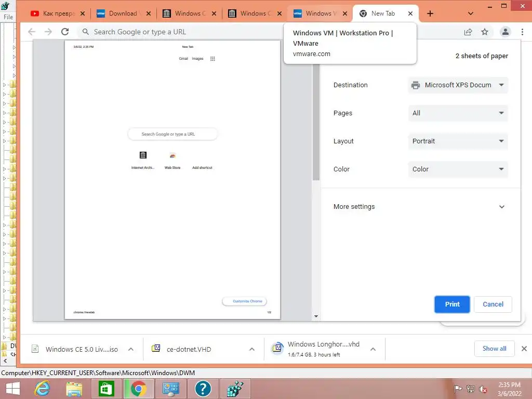Click the printer icon in Destination field

416,85
